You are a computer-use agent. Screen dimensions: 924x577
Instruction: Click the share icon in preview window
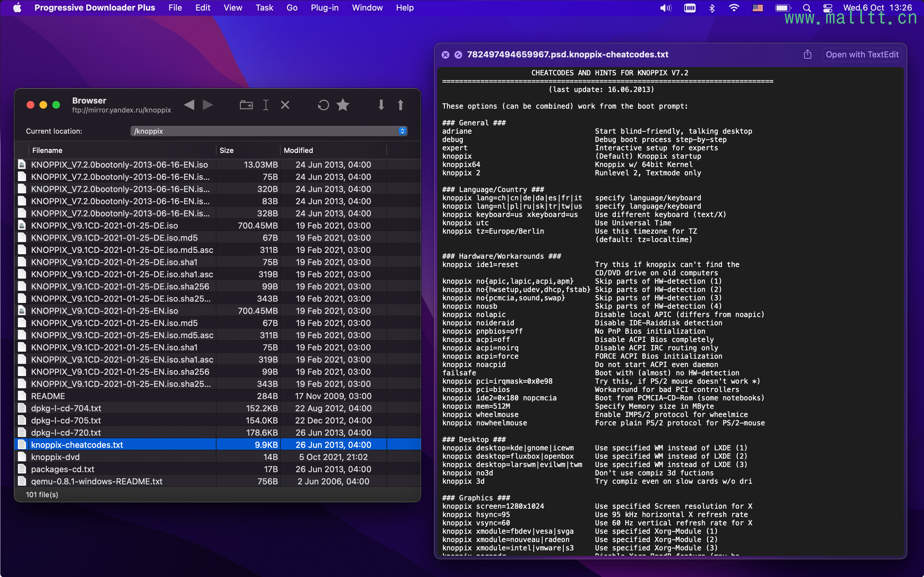tap(808, 54)
